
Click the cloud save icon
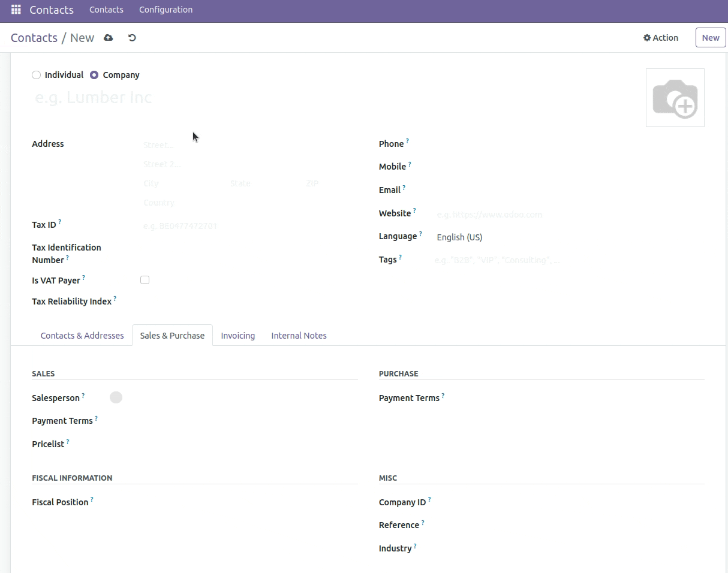click(108, 38)
